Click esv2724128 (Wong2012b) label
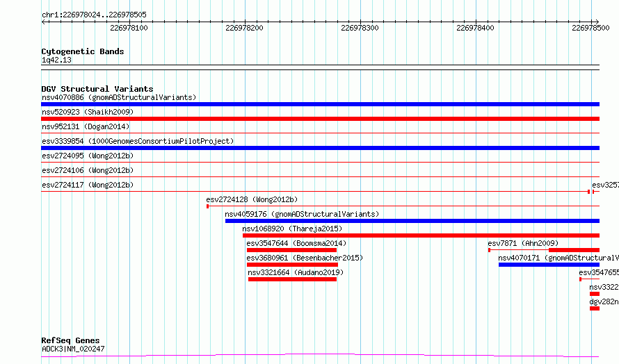Screen dimensions: 619x364 [x=252, y=199]
